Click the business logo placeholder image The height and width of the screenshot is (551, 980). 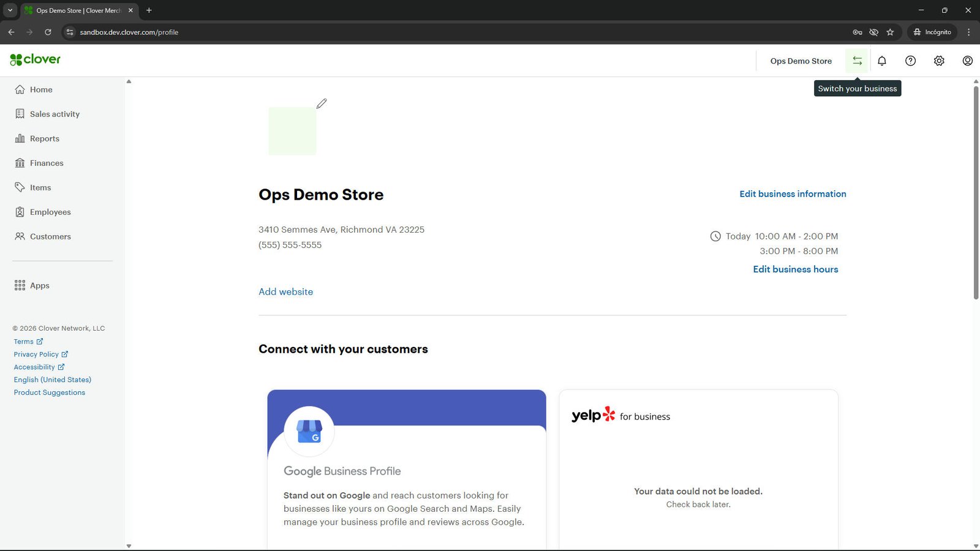(x=292, y=131)
